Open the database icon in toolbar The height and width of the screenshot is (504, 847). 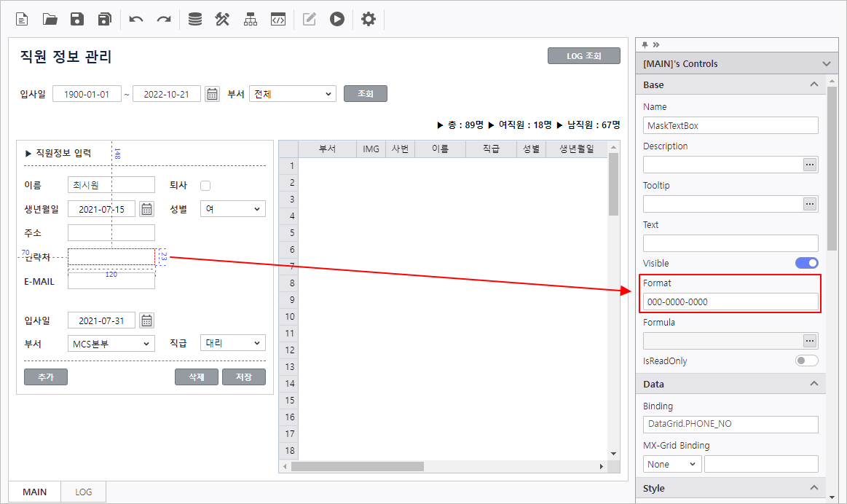pos(195,20)
